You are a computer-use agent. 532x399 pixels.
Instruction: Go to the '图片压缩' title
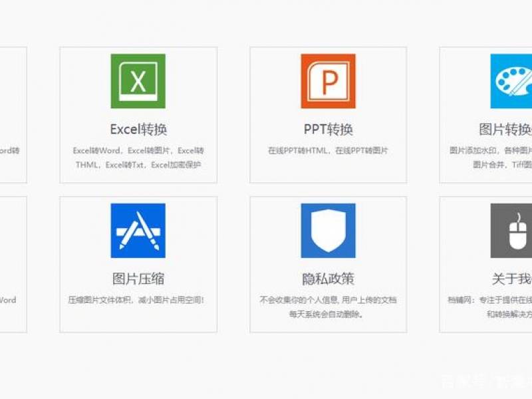138,279
